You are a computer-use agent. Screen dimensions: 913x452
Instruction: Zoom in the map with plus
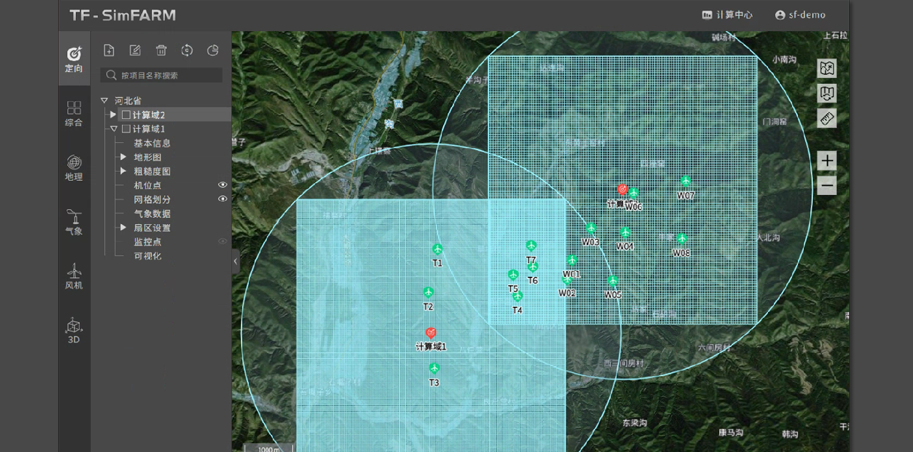point(827,161)
